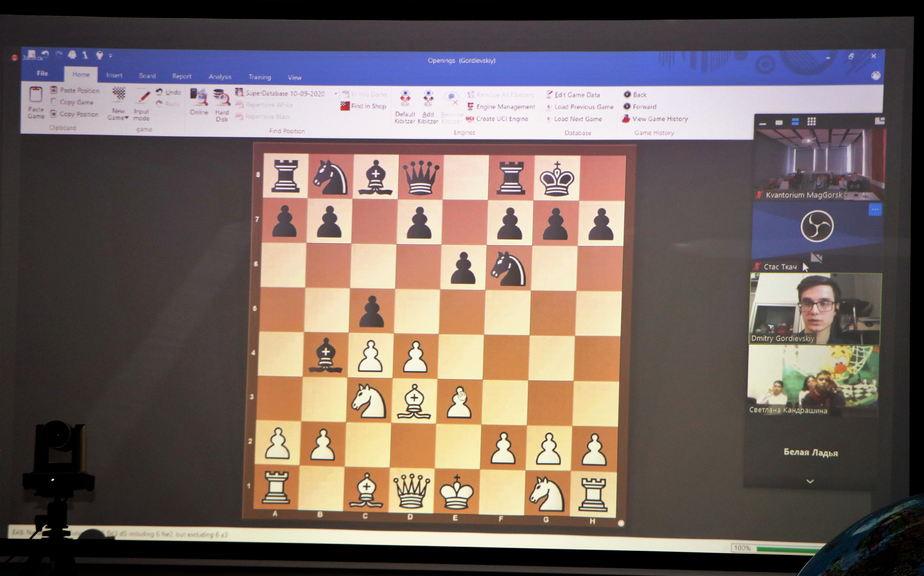Open the three-dots menu on Стас Ткач tile
Screen dimensions: 924x576
(875, 209)
